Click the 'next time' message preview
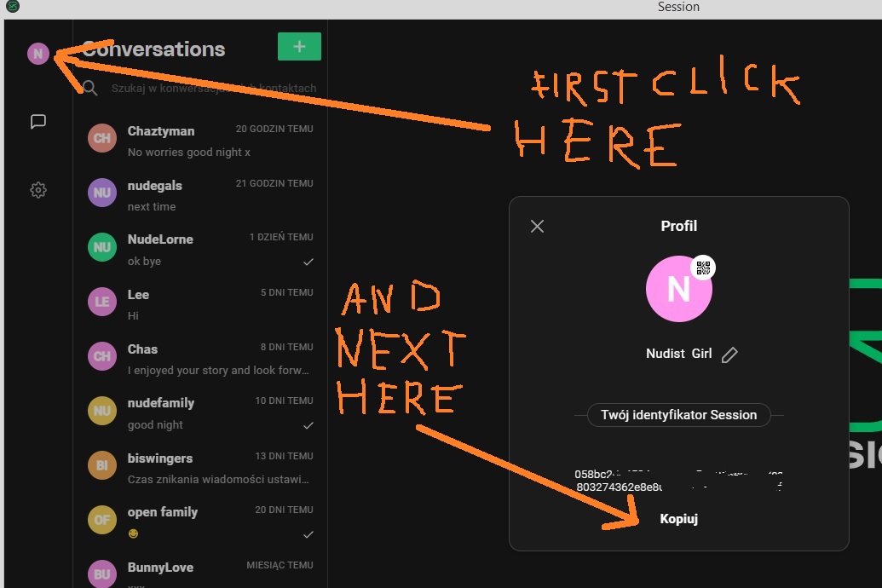This screenshot has height=588, width=882. 152,206
